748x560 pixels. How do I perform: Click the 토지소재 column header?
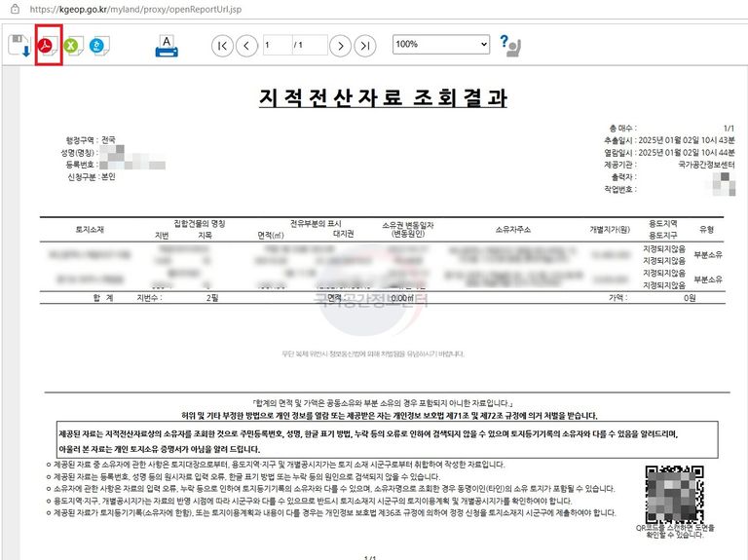95,229
